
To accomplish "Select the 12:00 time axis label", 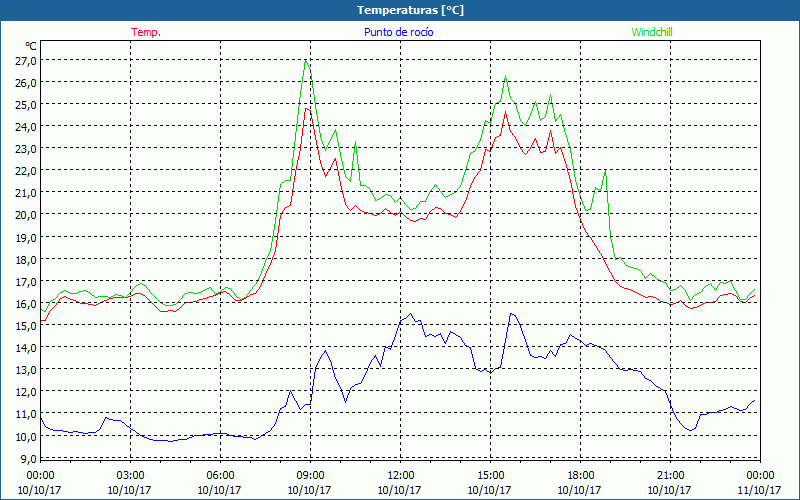I will click(x=401, y=475).
